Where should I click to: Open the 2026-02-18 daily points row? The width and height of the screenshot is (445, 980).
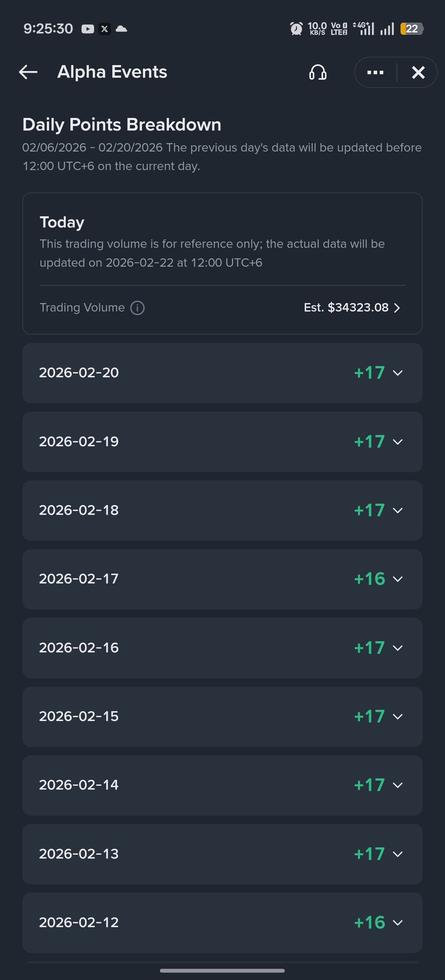(222, 511)
